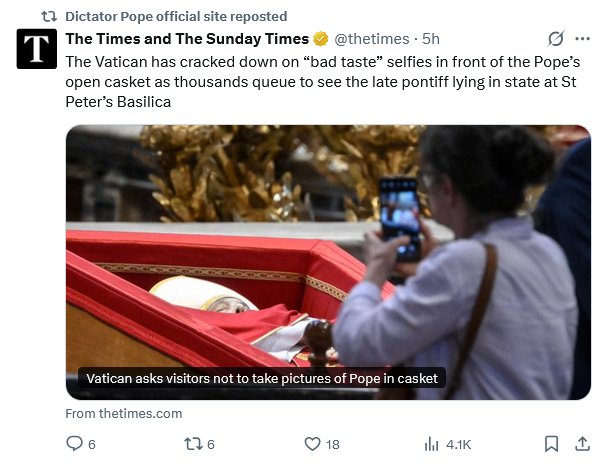Click the Grok explain post icon
This screenshot has width=609, height=466.
(555, 39)
